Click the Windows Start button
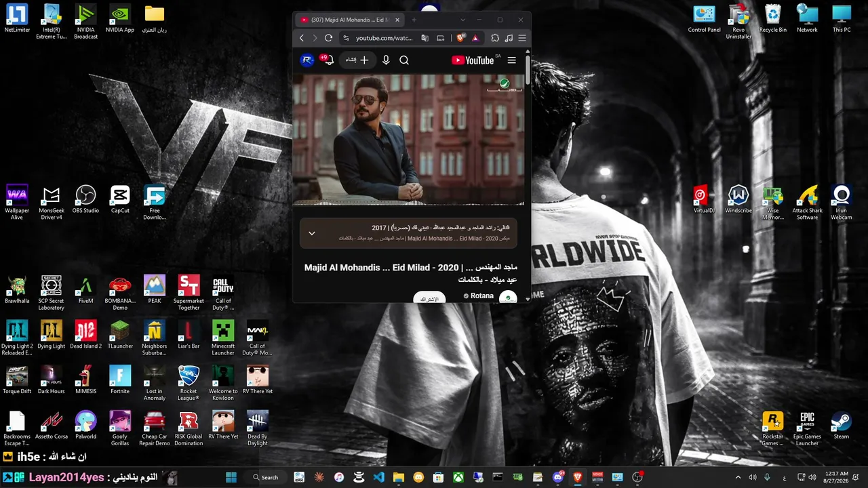The image size is (868, 488). (x=231, y=477)
